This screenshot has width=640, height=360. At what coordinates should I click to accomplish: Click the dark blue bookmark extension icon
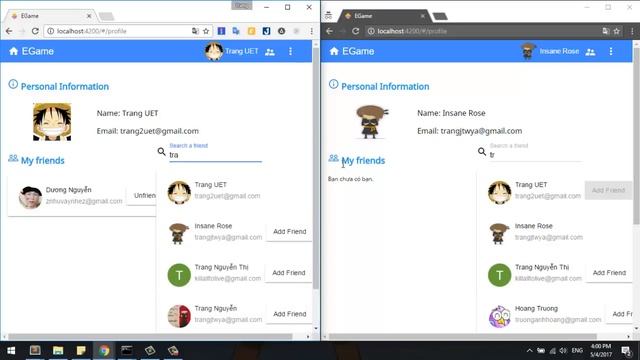pos(266,31)
